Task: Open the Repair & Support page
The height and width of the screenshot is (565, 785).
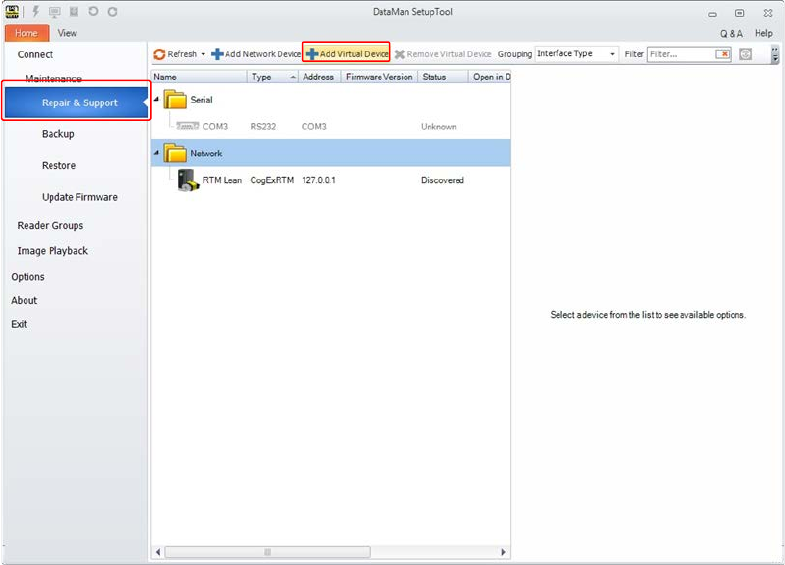Action: (76, 103)
